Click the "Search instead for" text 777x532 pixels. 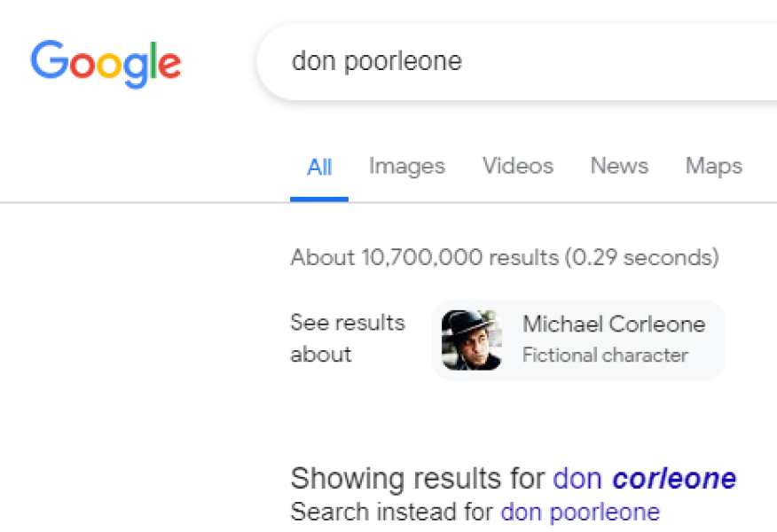393,512
